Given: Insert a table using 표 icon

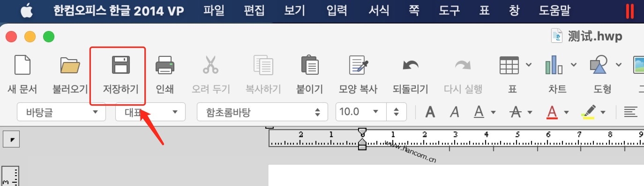Looking at the screenshot, I should 509,65.
